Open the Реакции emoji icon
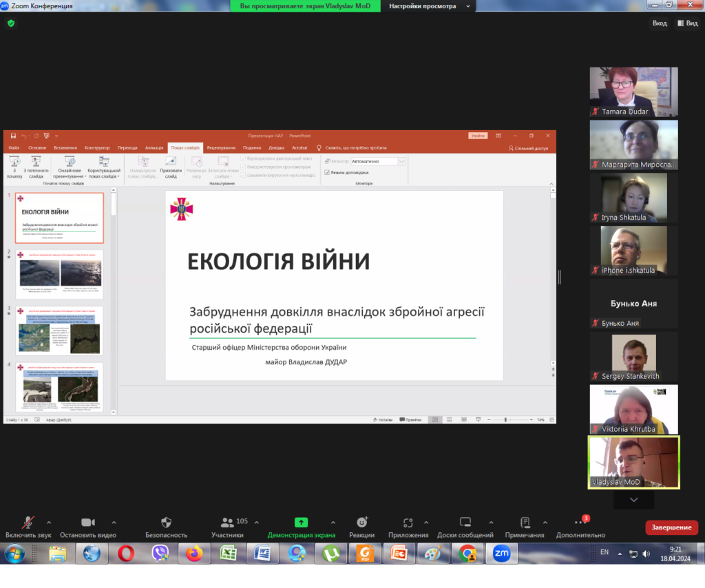 [x=361, y=523]
